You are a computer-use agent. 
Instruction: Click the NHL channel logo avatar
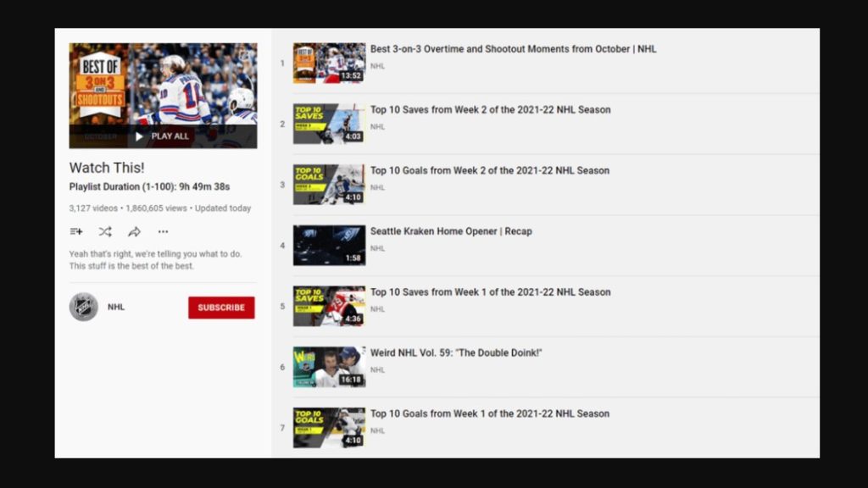[x=84, y=307]
